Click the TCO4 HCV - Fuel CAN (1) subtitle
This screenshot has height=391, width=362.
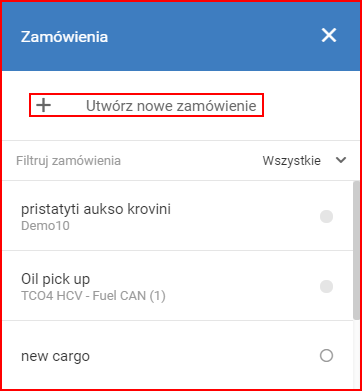(x=93, y=296)
